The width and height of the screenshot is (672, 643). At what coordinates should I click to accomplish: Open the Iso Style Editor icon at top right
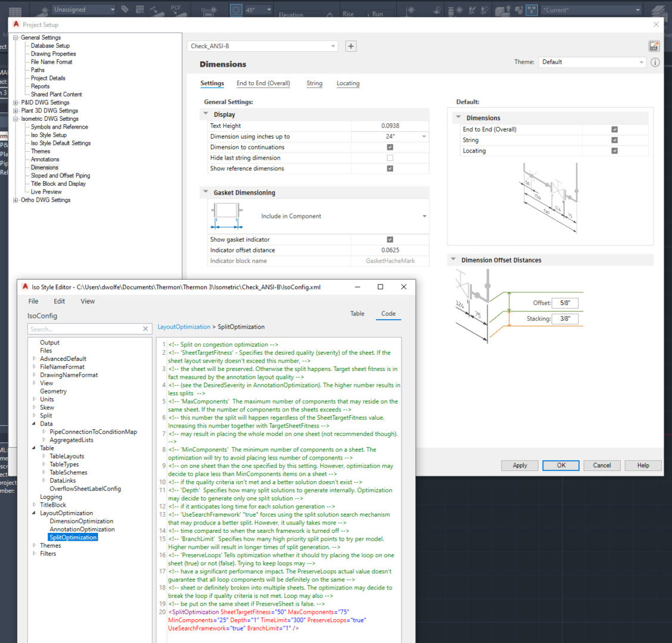654,46
